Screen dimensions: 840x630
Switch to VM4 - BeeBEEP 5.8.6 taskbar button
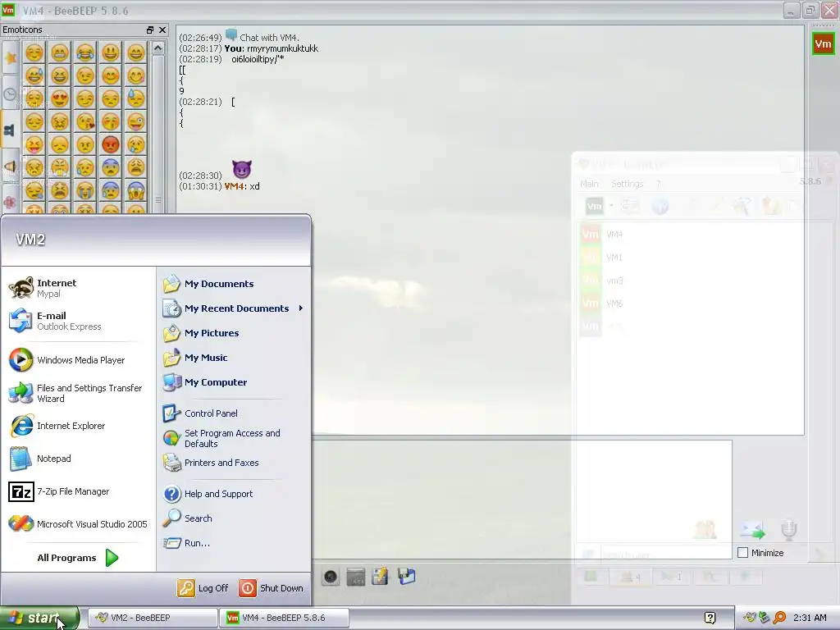(284, 618)
